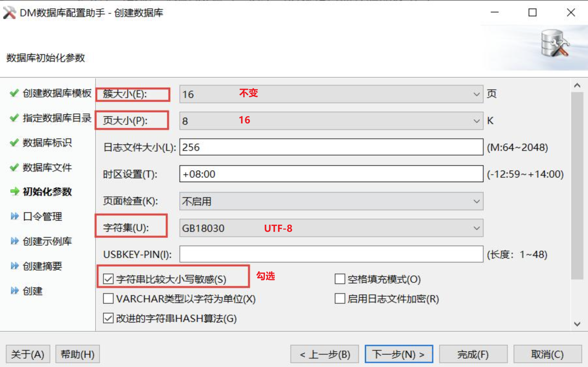Select 初始化参数 step in sidebar

(x=47, y=192)
